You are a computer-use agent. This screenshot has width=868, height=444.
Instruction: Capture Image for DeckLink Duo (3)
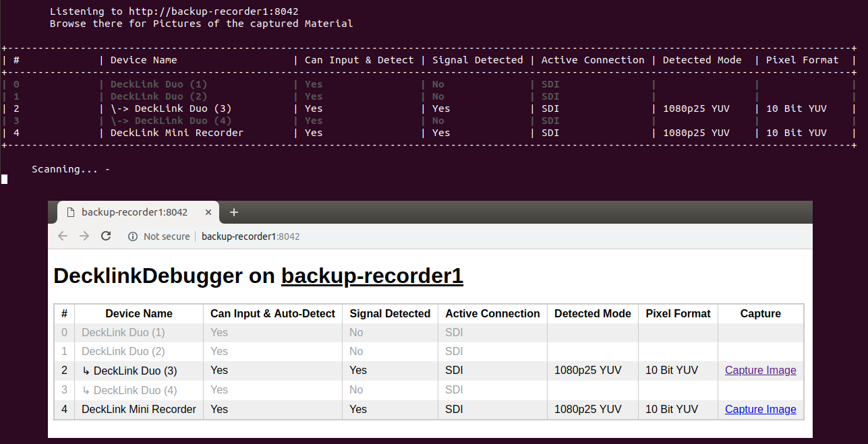(x=760, y=370)
